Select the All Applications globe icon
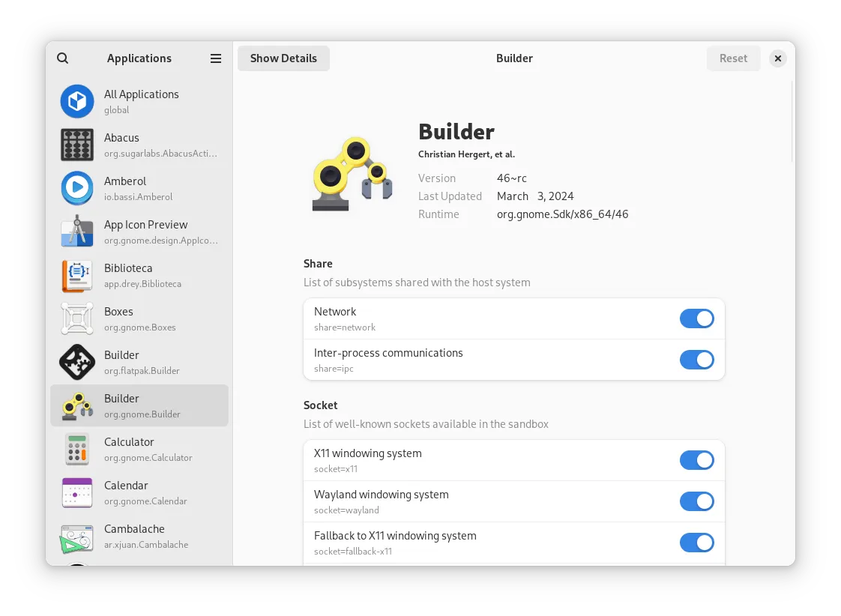841x616 pixels. [x=77, y=101]
